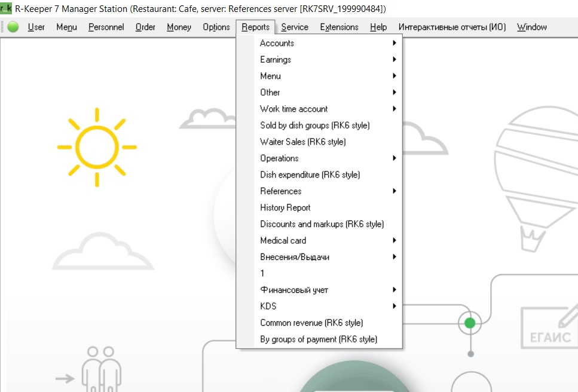Expand the Earnings submenu
The image size is (578, 392).
pos(319,59)
